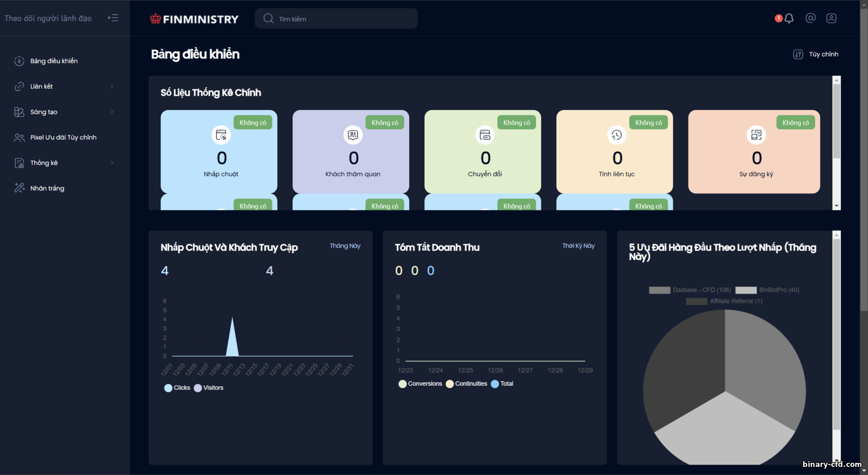
Task: Expand the Liên kết menu
Action: 65,86
